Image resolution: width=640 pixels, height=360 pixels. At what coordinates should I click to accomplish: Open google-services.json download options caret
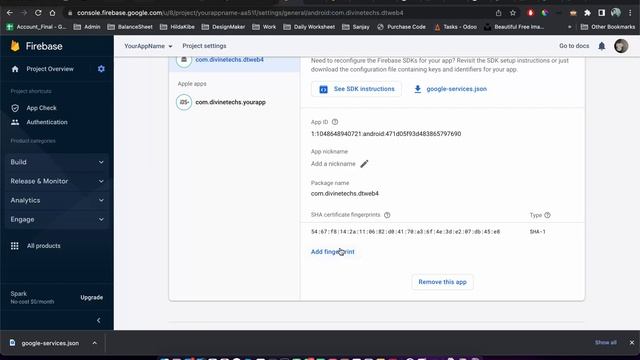pos(95,343)
